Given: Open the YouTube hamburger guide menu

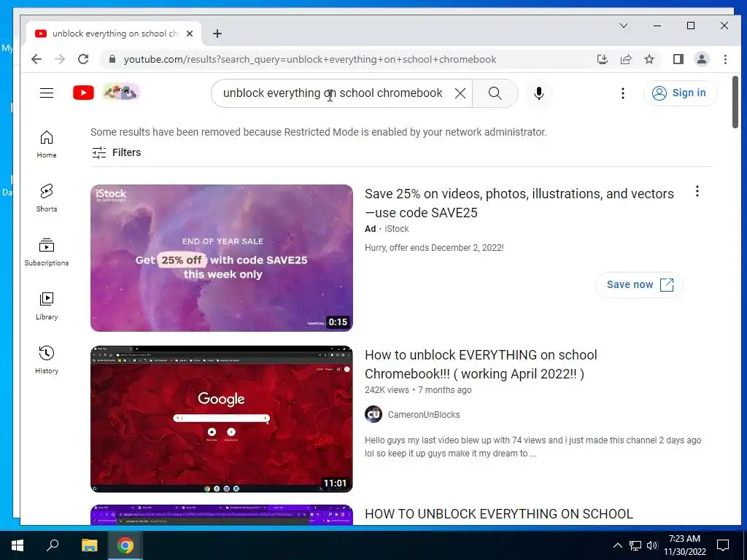Looking at the screenshot, I should click(x=47, y=93).
